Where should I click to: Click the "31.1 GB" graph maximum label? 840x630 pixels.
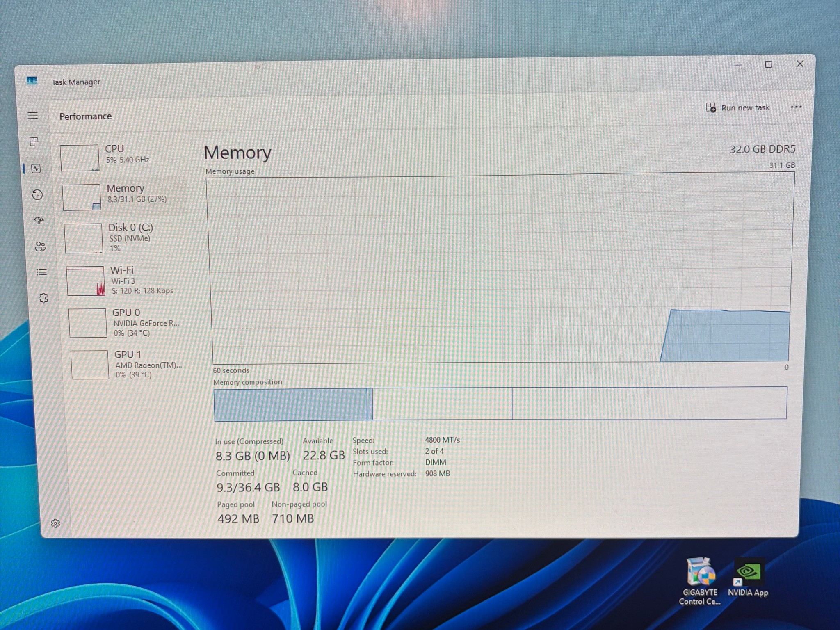(x=782, y=165)
